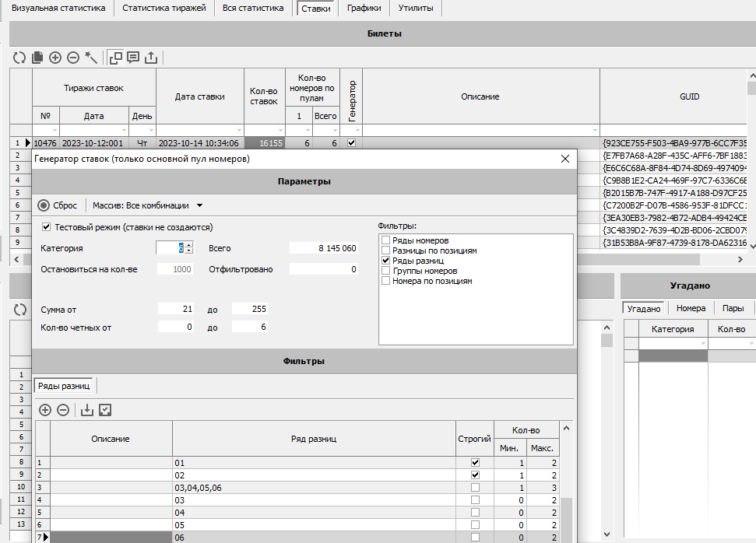The height and width of the screenshot is (543, 756).
Task: Uncheck the Ряды разниц filter
Action: 385,260
